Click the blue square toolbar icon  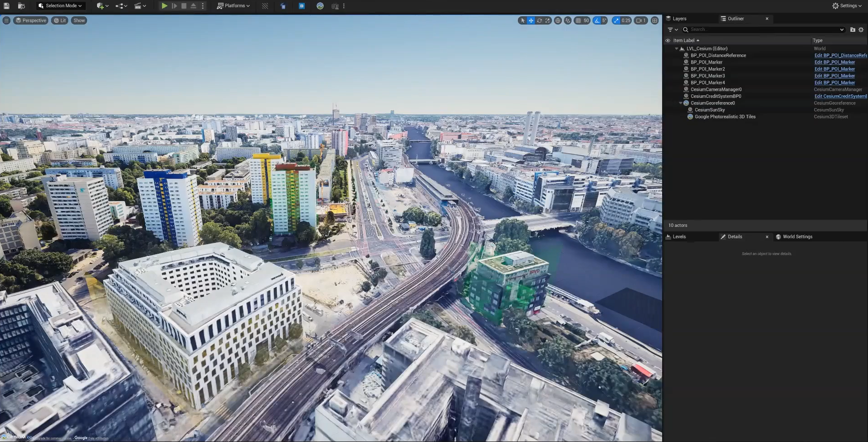tap(302, 6)
